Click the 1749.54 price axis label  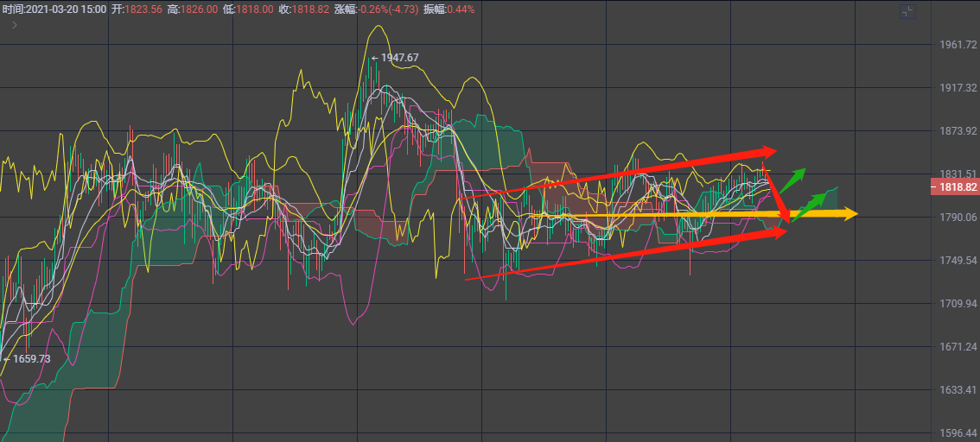pos(958,261)
